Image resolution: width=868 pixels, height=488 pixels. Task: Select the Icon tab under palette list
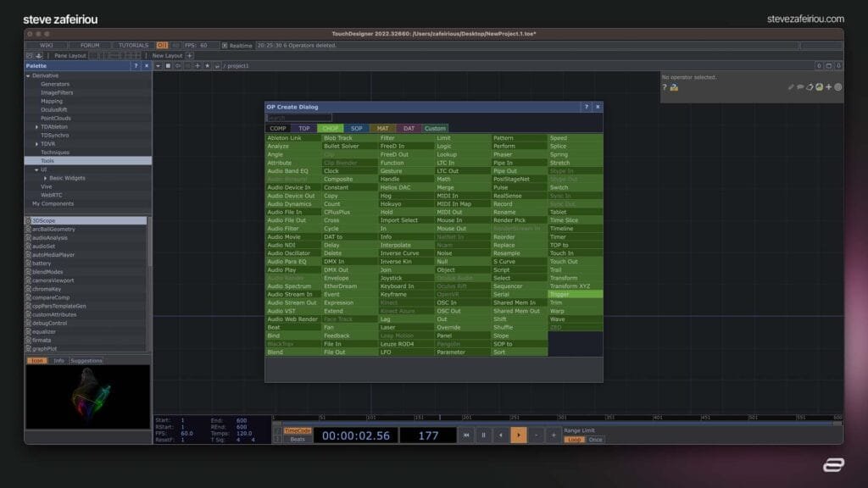37,361
